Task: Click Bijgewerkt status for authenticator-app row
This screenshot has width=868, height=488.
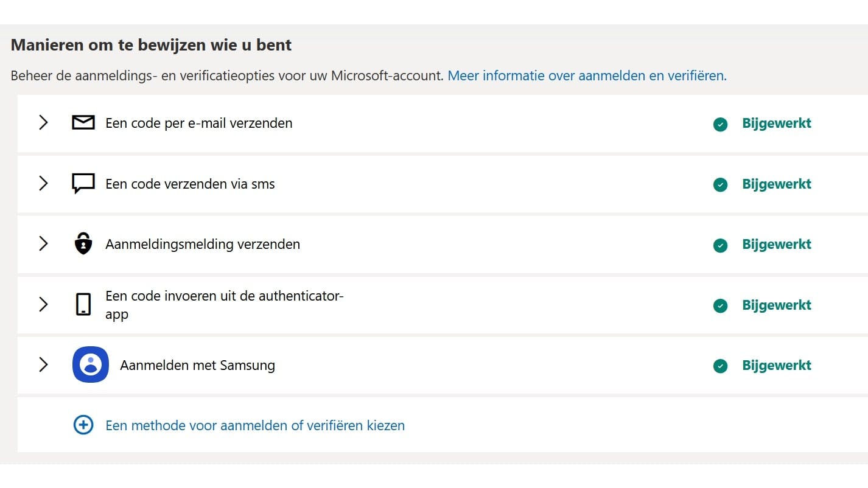Action: [776, 305]
